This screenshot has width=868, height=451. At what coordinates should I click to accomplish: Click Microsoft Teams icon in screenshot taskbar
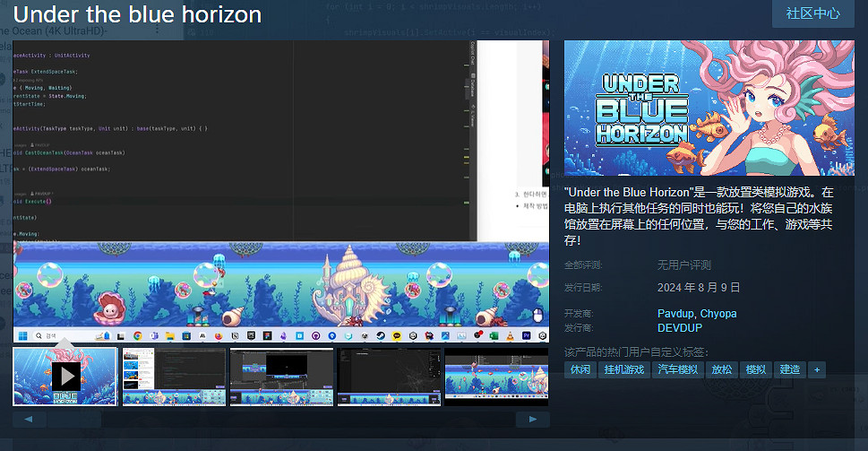[x=154, y=335]
